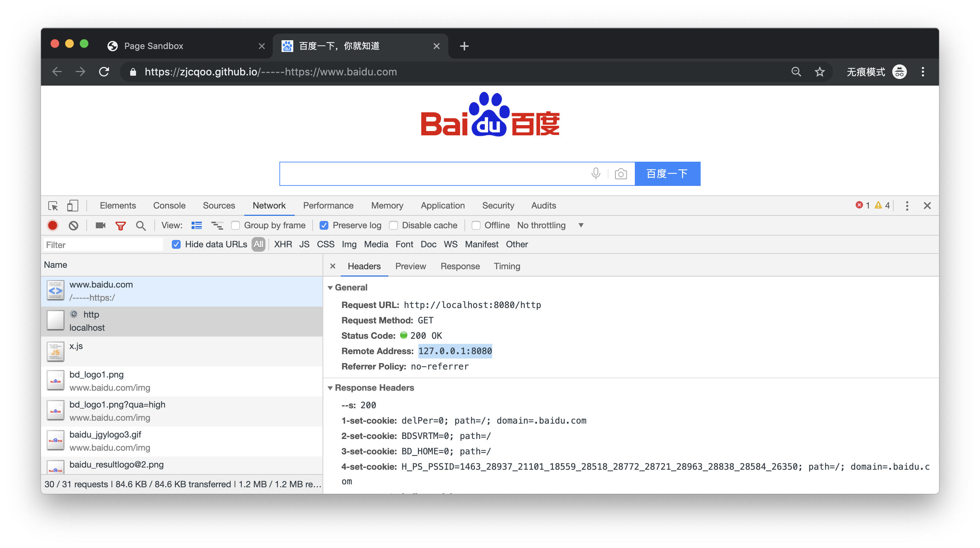This screenshot has width=980, height=548.
Task: Click the camera image search icon
Action: (x=621, y=174)
